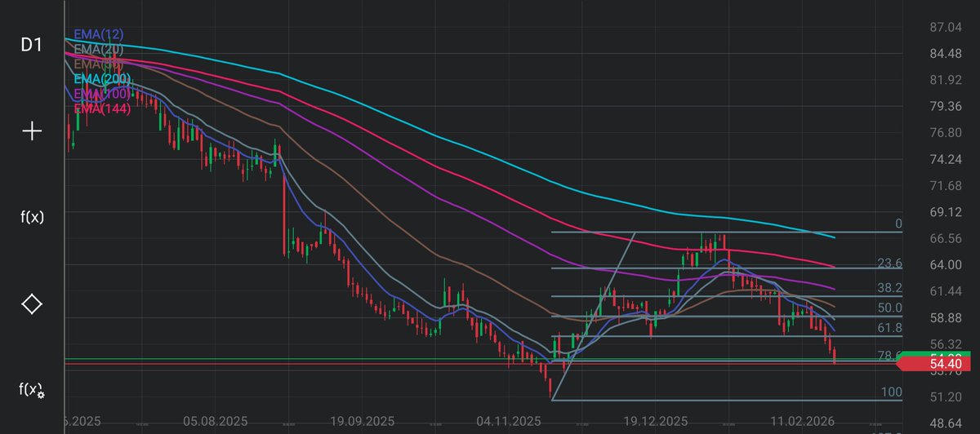Image resolution: width=980 pixels, height=434 pixels.
Task: Tap the 64.00 price axis label
Action: (946, 264)
